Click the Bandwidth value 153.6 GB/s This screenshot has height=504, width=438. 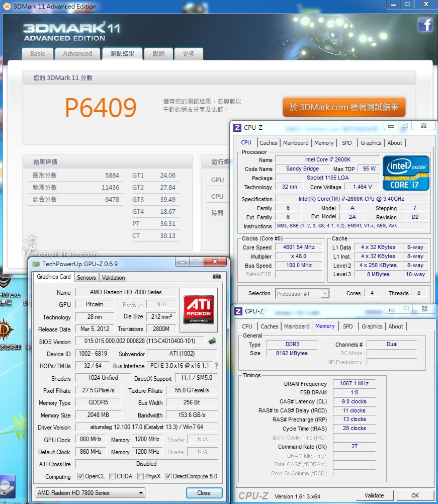pyautogui.click(x=192, y=415)
